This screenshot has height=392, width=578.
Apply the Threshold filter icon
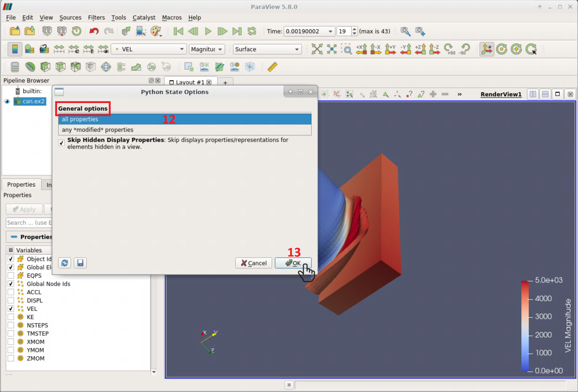point(76,67)
